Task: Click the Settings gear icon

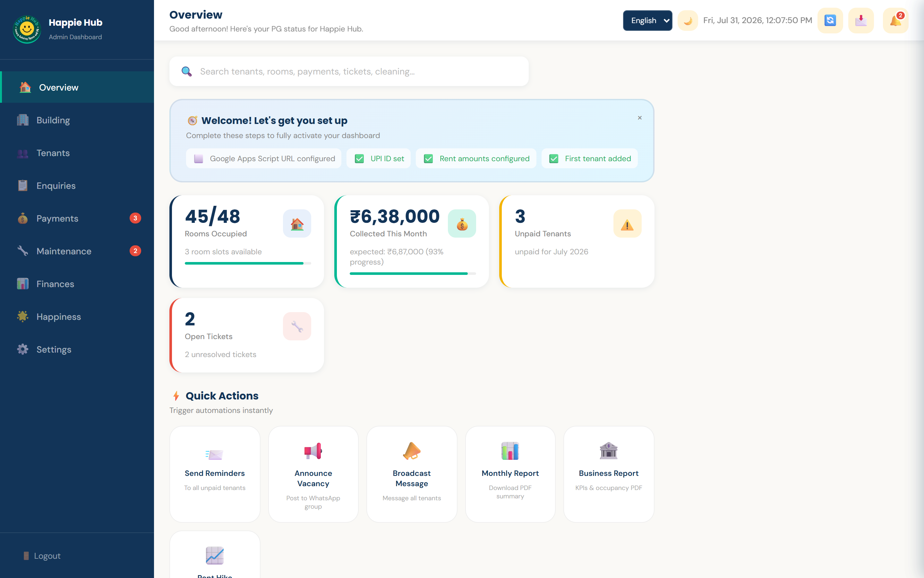Action: pyautogui.click(x=22, y=349)
